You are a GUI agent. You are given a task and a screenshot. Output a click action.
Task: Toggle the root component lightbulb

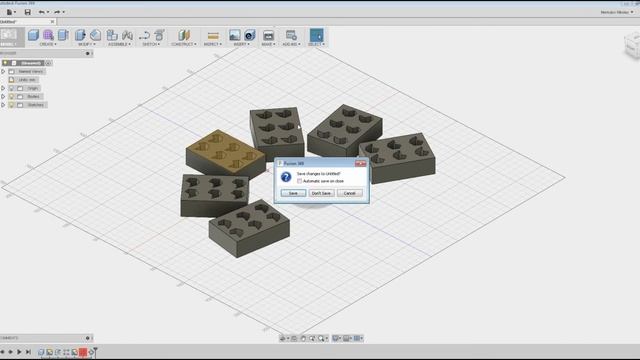pos(5,63)
